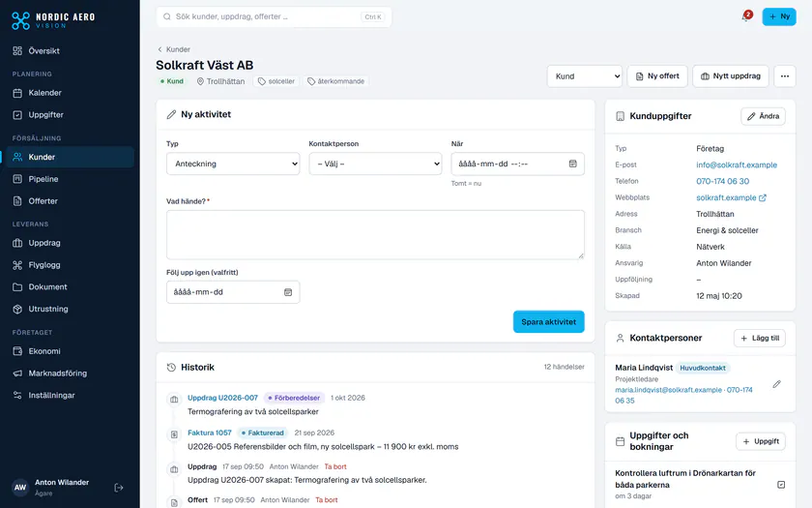Open Uppgifter in the sidebar
This screenshot has height=508, width=812.
tap(68, 114)
